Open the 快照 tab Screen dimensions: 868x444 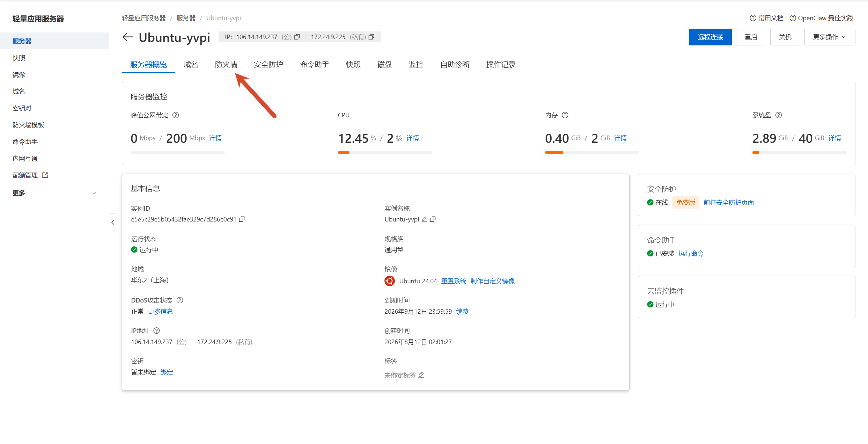[x=353, y=65]
